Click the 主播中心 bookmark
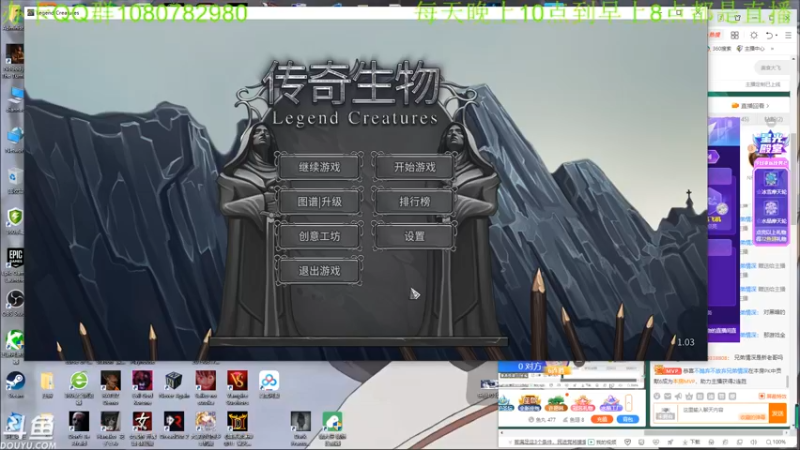The image size is (800, 450). [752, 49]
